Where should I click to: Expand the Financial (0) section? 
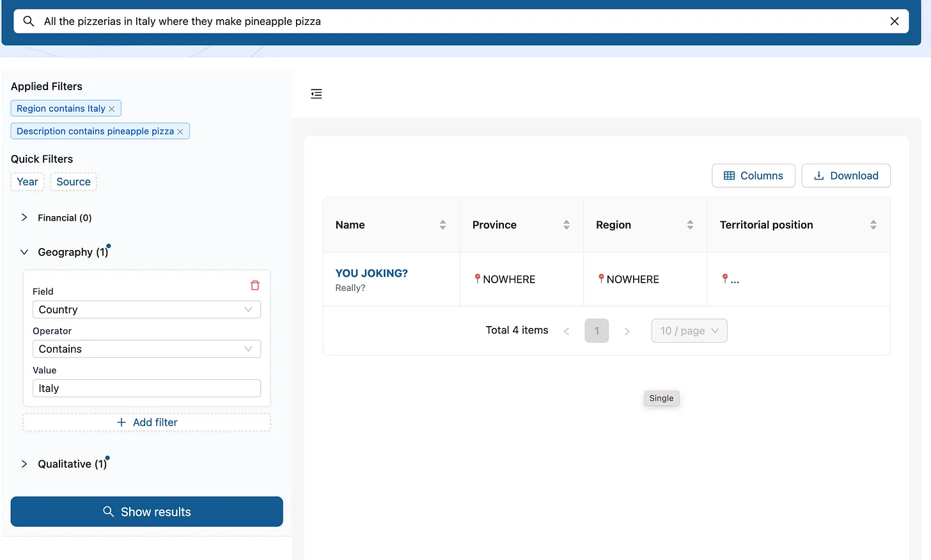pos(24,218)
